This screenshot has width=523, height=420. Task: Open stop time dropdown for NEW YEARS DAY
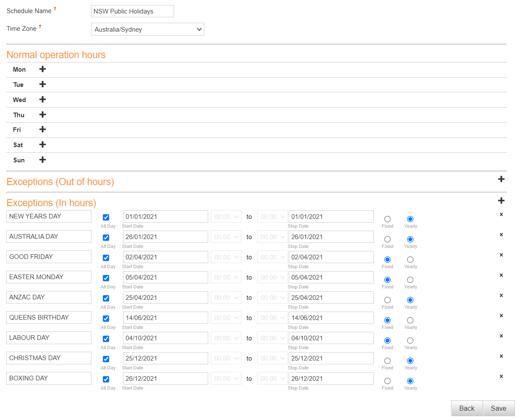272,217
